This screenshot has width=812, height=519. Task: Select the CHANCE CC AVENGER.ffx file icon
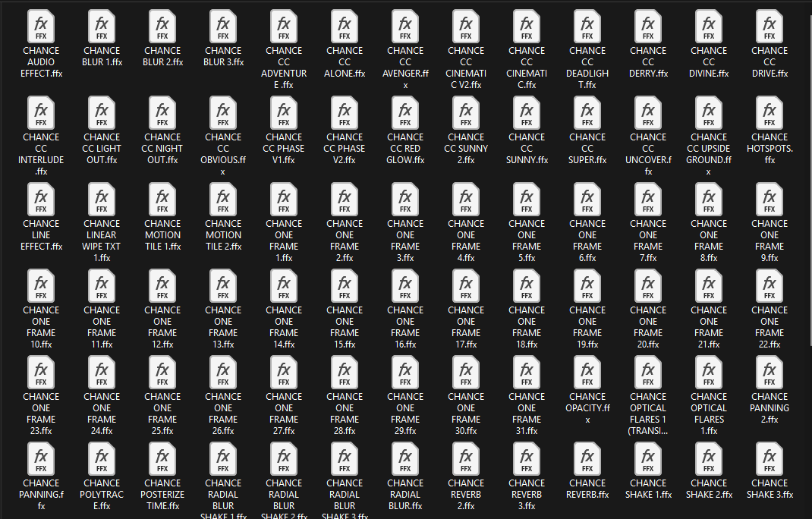click(x=405, y=26)
